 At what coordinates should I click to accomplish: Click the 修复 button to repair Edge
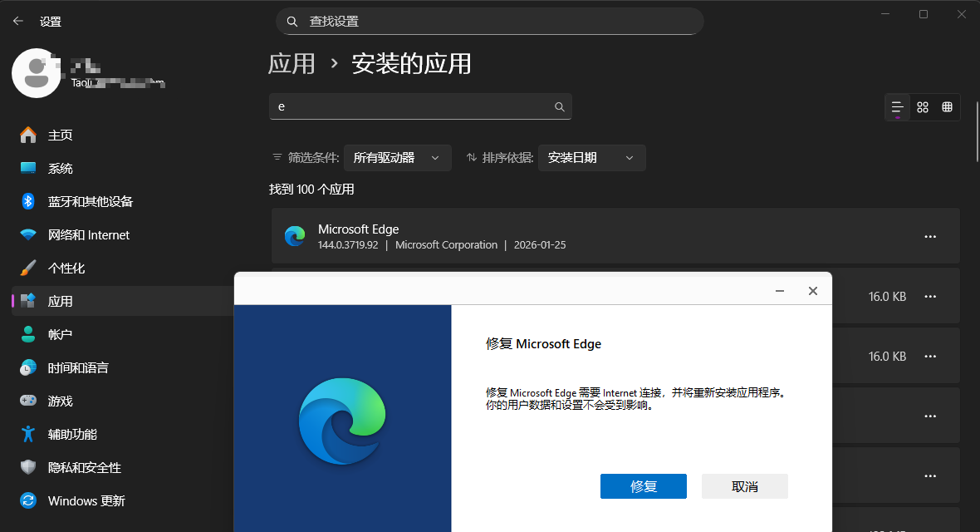pos(644,486)
